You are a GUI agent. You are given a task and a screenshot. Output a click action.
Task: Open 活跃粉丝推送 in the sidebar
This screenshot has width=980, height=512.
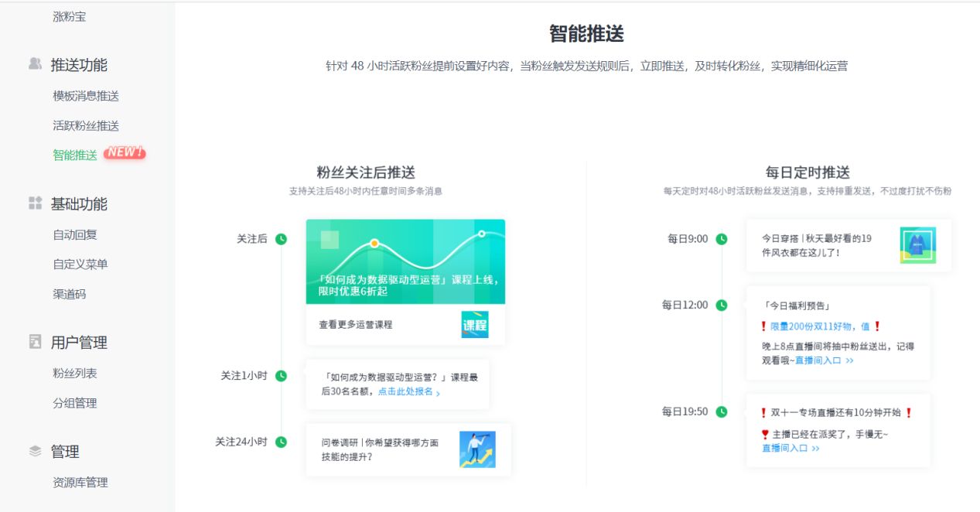pos(86,125)
